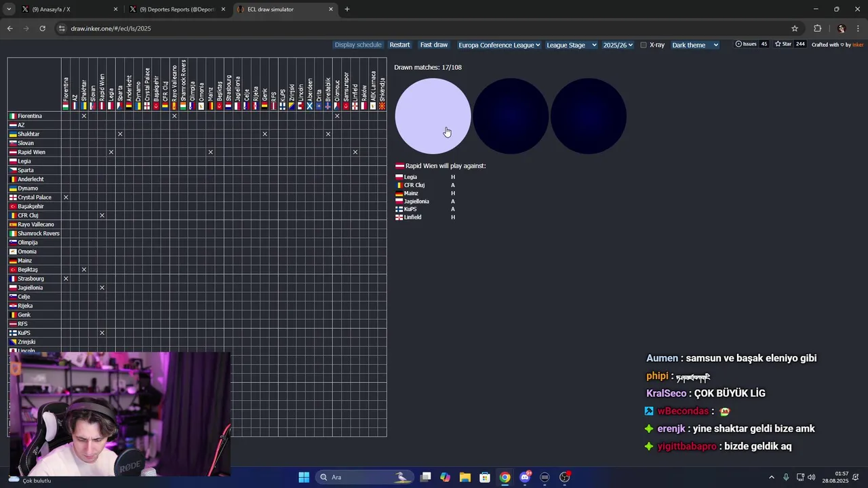Close the Anasayfa / X tab
Screen dimensions: 868x488
(115, 9)
